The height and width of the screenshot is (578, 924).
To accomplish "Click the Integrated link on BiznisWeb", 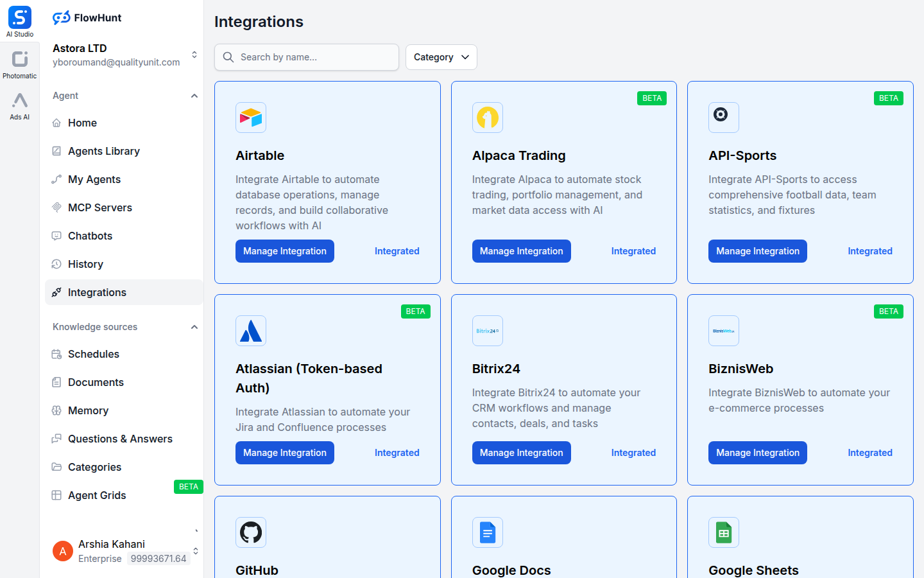I will coord(870,453).
